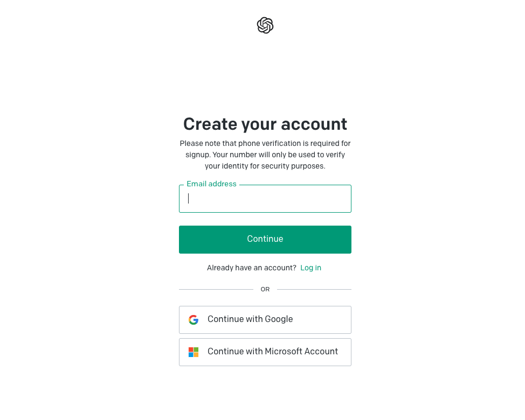Image resolution: width=525 pixels, height=420 pixels.
Task: Click the OR divider label
Action: (265, 289)
